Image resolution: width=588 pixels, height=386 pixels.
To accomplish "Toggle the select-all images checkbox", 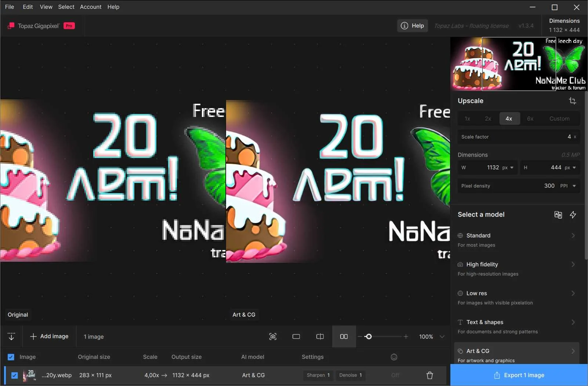I will [11, 357].
